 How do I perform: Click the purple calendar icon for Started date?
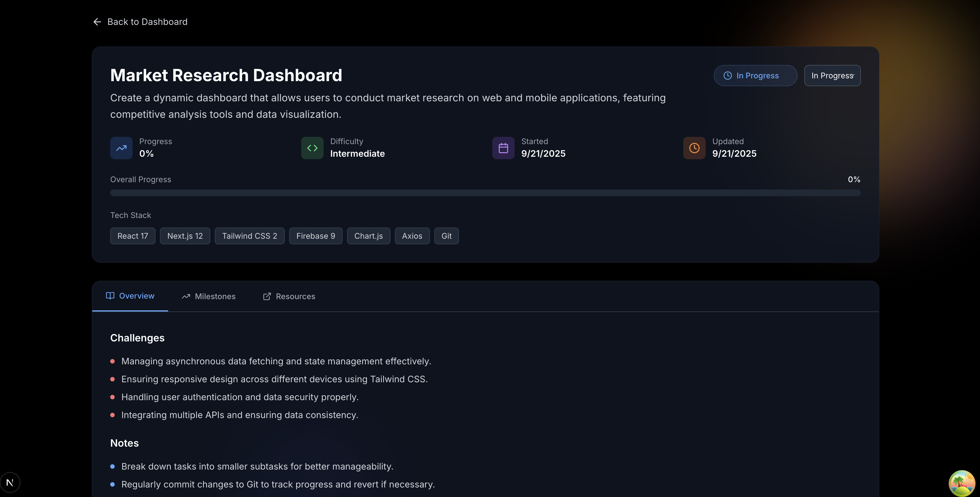(503, 148)
